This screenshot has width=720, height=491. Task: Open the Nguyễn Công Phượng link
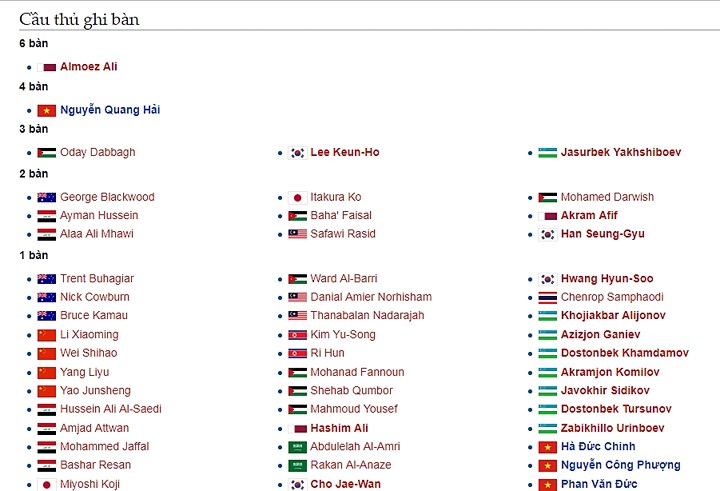620,465
